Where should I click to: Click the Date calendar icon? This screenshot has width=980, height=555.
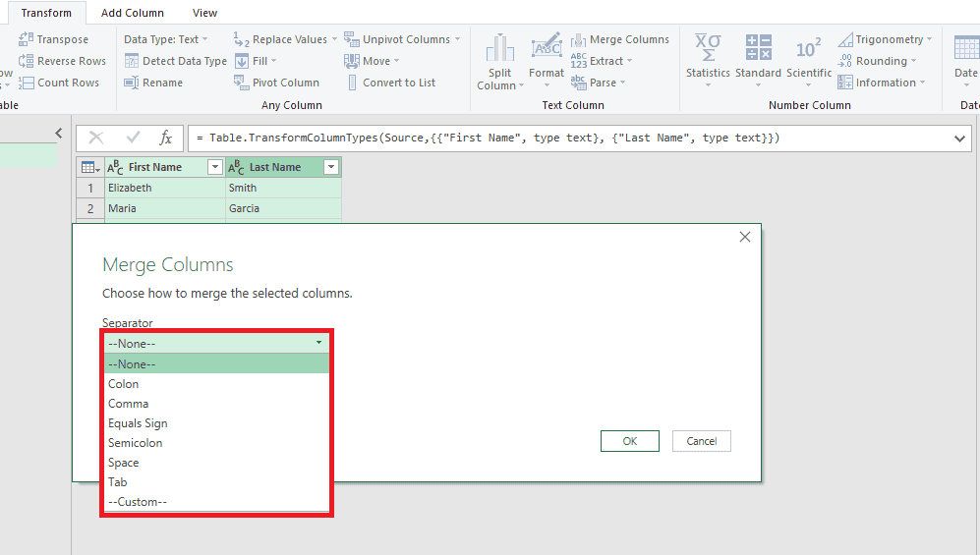966,48
